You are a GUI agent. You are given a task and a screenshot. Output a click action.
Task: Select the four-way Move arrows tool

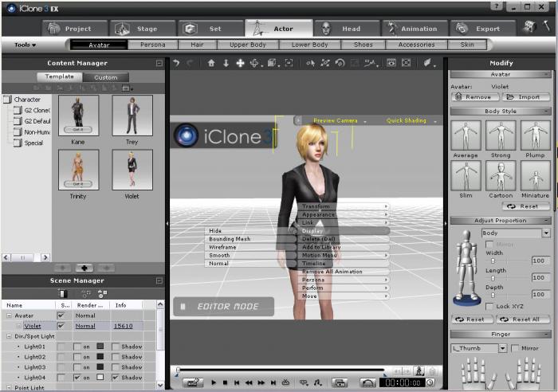pyautogui.click(x=240, y=63)
